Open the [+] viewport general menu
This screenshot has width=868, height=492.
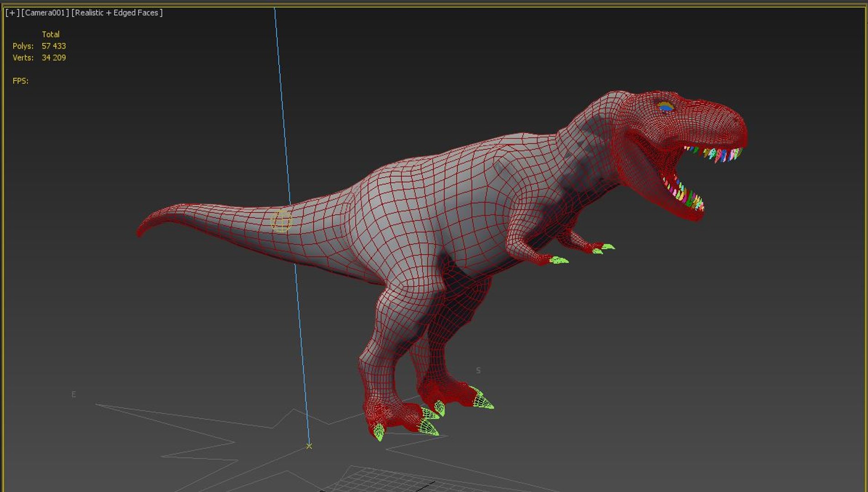[x=12, y=13]
